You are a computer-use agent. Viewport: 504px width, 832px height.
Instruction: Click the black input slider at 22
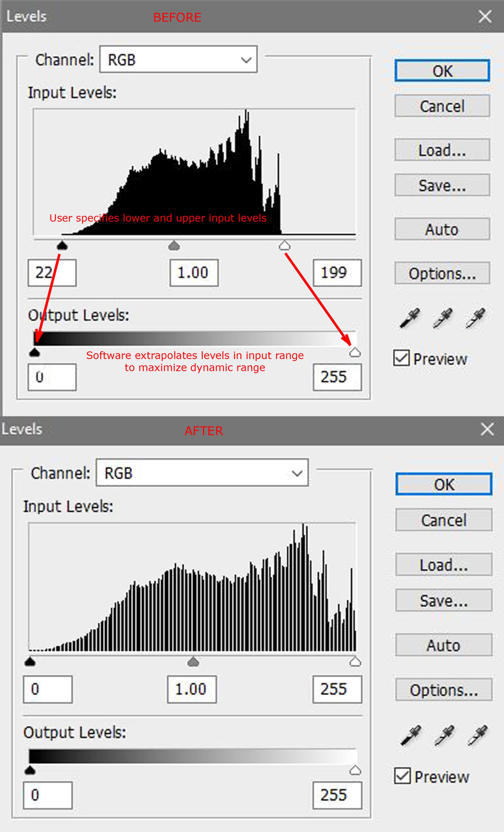pos(62,246)
